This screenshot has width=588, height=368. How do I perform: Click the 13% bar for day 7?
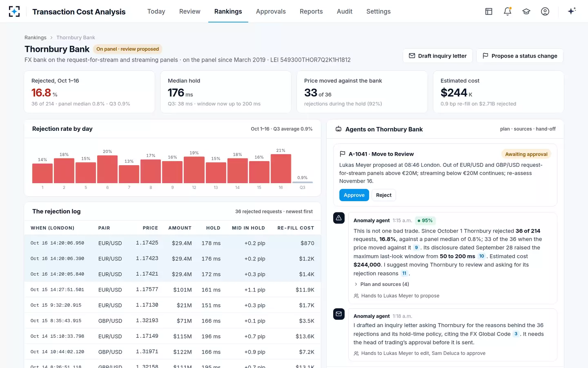(129, 174)
